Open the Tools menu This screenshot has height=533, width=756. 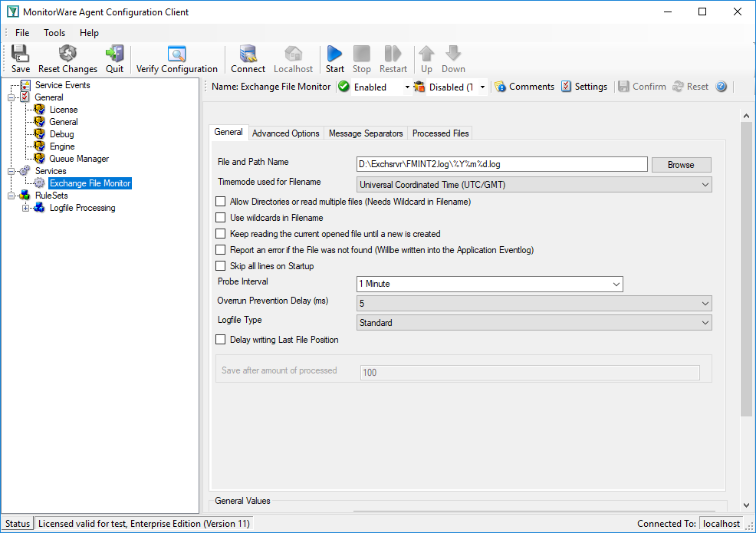[x=54, y=33]
